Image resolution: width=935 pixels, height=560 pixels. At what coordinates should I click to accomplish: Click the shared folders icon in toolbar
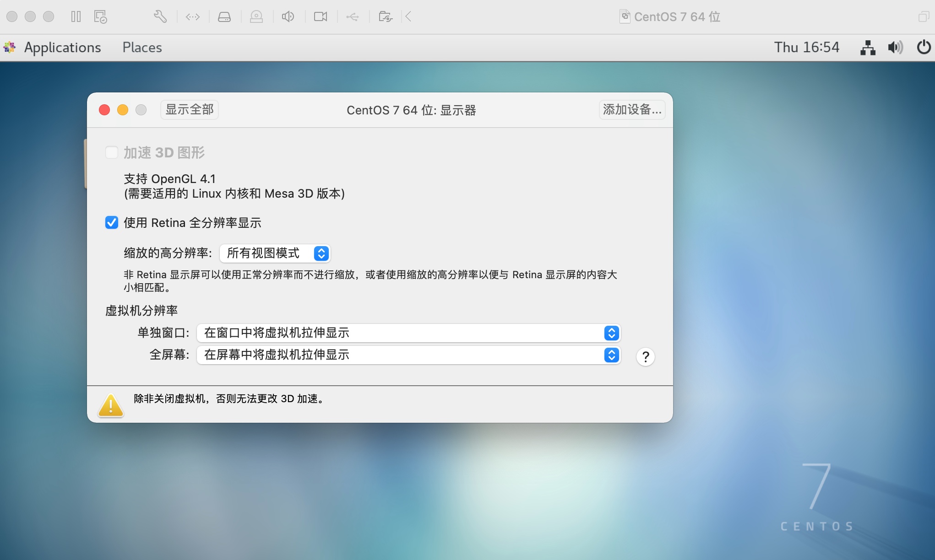coord(386,17)
